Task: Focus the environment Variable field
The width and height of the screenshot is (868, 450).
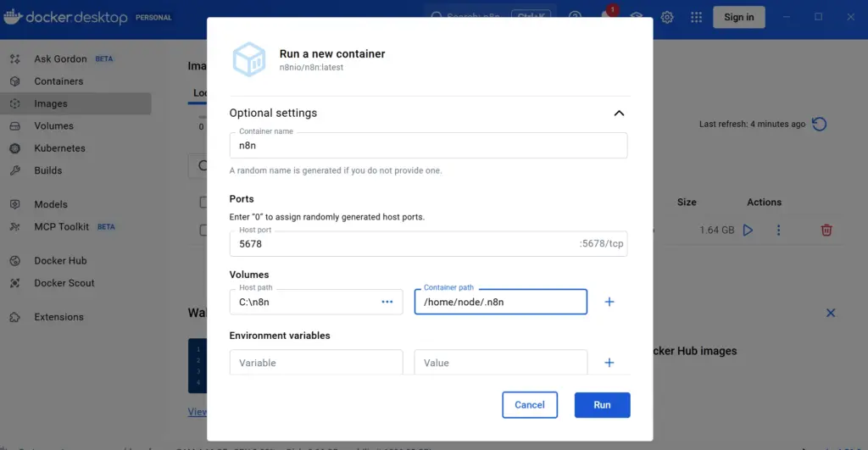Action: tap(316, 363)
